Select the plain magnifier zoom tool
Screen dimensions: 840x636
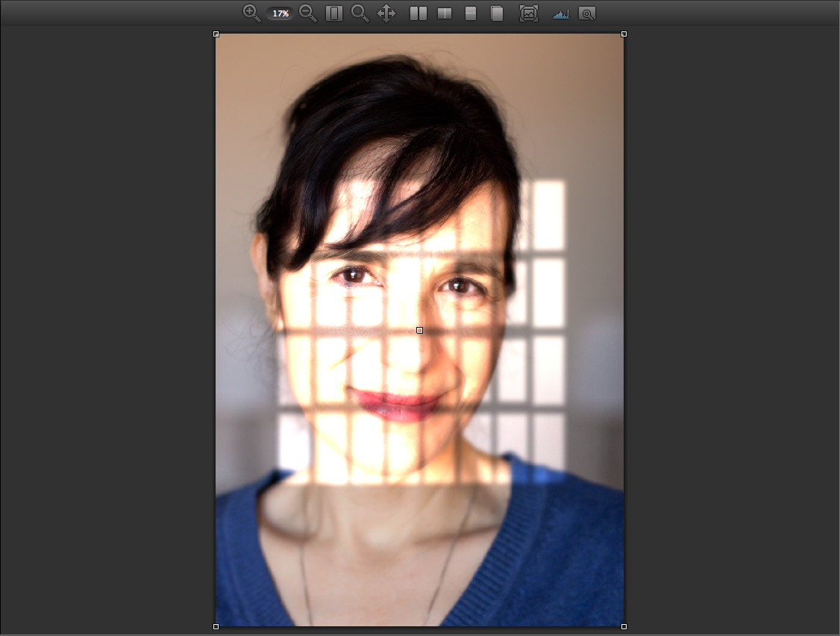(360, 13)
